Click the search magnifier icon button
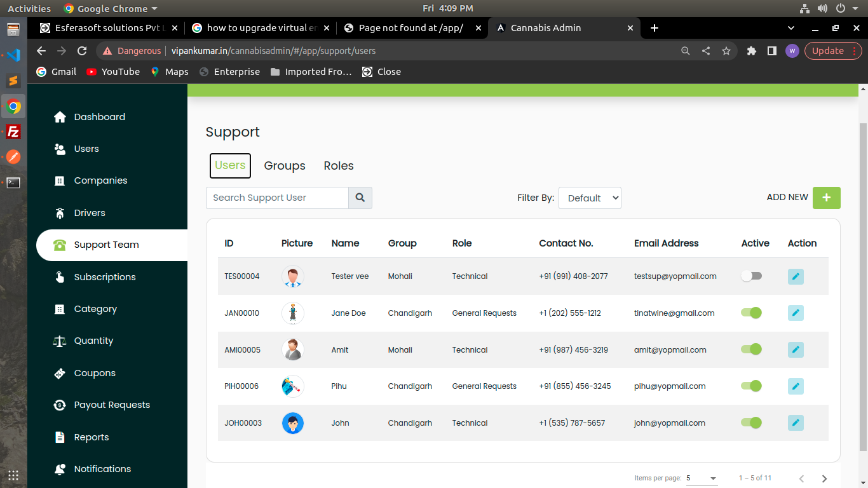Viewport: 868px width, 488px height. click(x=360, y=198)
